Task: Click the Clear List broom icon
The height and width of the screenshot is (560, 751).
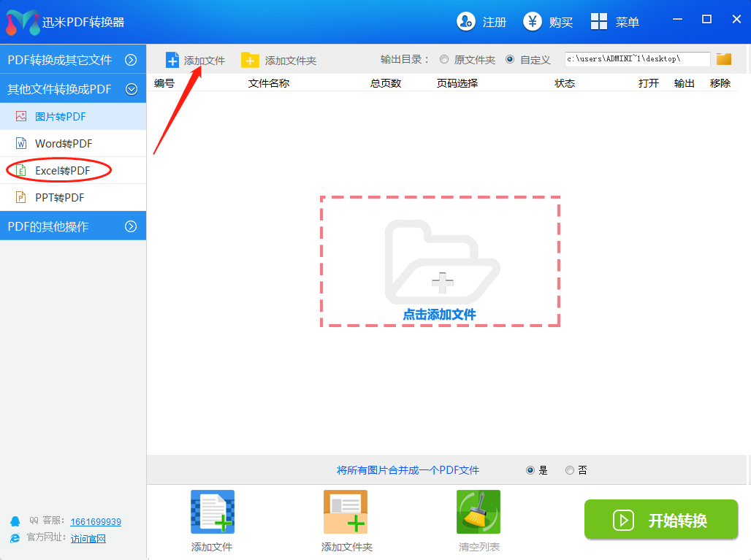Action: 479,512
